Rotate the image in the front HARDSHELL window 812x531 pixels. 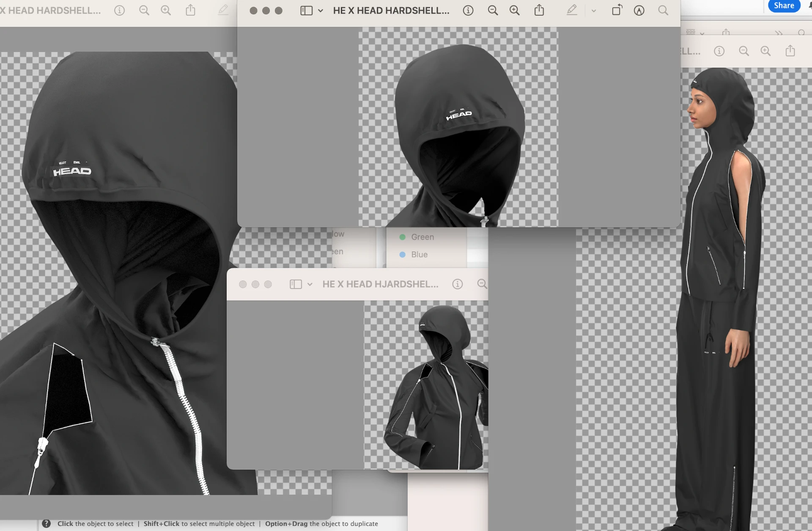pyautogui.click(x=617, y=10)
